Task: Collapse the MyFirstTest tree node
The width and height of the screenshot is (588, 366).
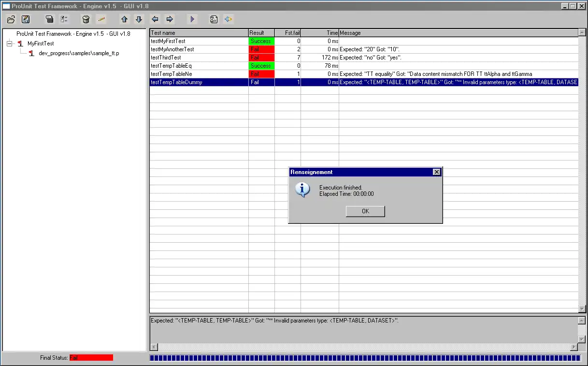Action: tap(9, 44)
